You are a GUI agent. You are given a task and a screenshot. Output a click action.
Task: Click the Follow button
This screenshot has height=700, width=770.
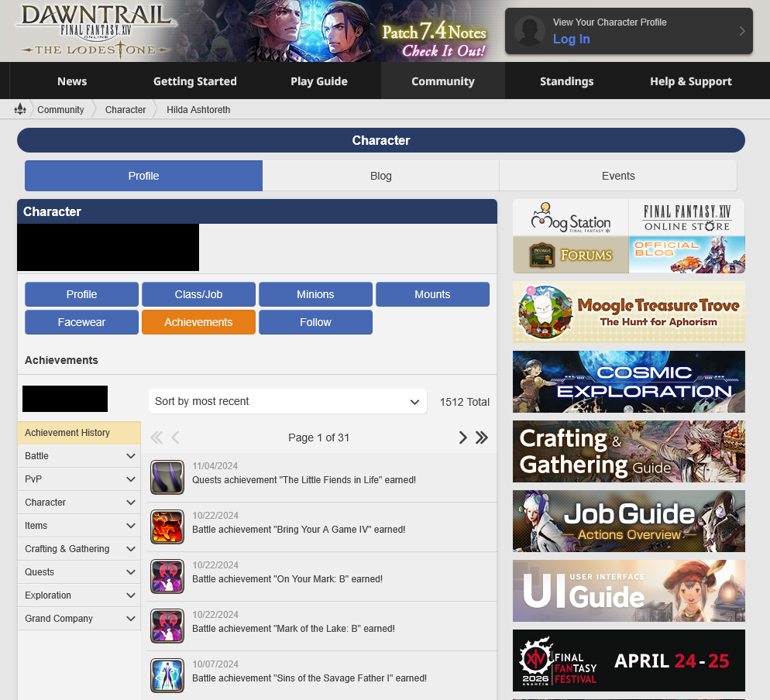pyautogui.click(x=315, y=322)
